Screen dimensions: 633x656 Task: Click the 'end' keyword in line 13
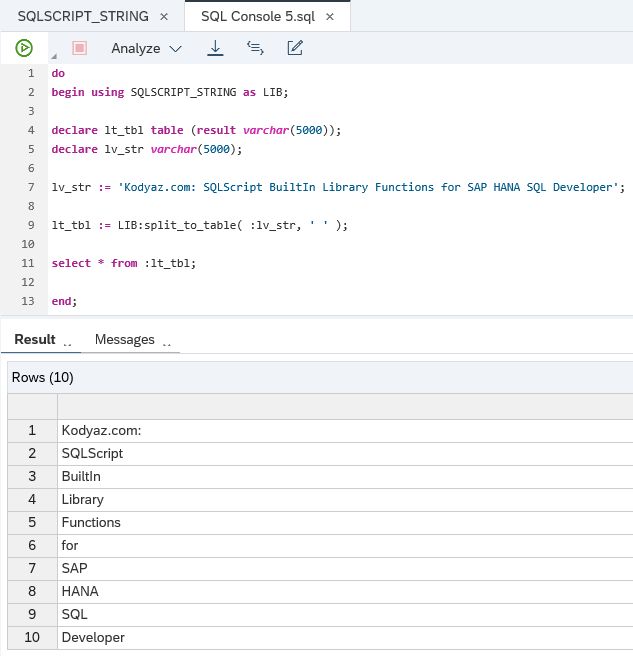(x=62, y=301)
